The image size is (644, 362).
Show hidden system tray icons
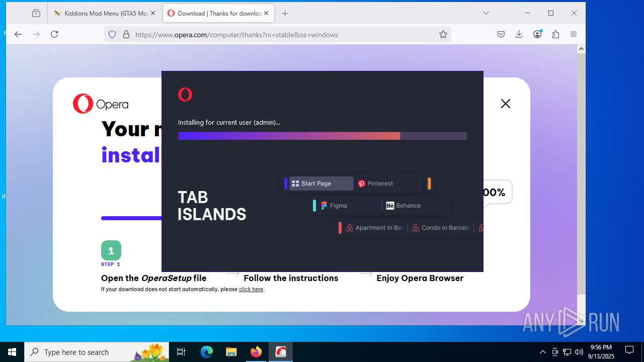pyautogui.click(x=542, y=352)
